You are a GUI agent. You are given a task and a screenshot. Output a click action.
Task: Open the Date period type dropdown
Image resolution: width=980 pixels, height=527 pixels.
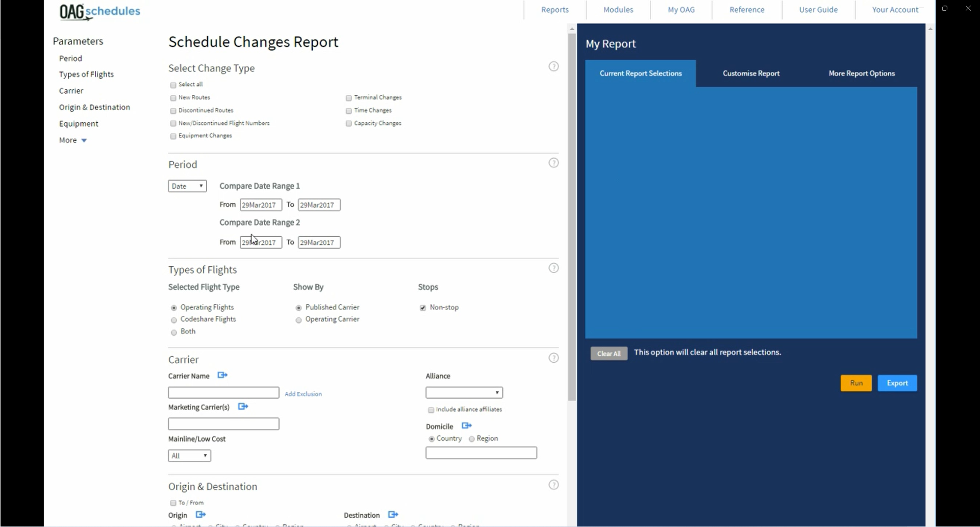[187, 186]
